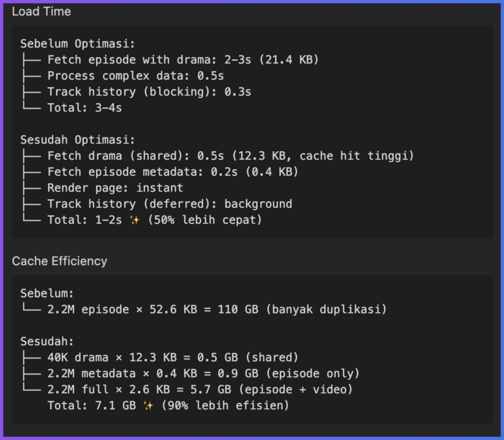Click the Render page: instant line
This screenshot has height=440, width=504.
pos(115,188)
